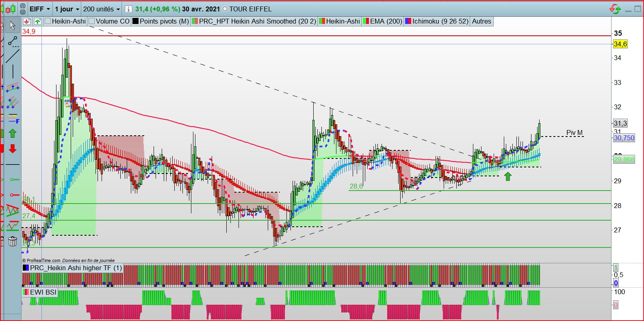Click the blue 0 label on PRC panel axis
Image resolution: width=644 pixels, height=321 pixels.
616,283
